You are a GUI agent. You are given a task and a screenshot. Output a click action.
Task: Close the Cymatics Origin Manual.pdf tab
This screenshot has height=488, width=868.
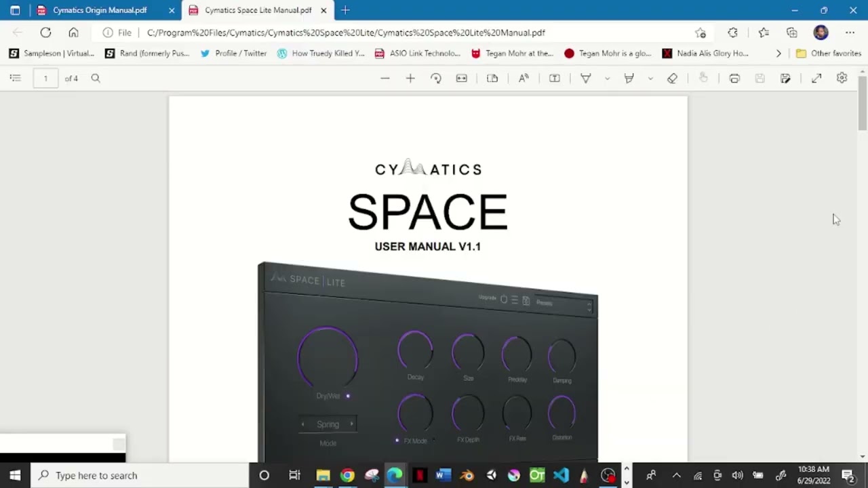pos(172,10)
